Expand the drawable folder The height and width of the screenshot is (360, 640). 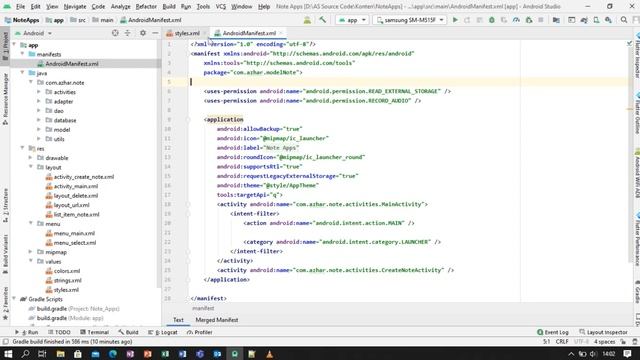tap(31, 158)
